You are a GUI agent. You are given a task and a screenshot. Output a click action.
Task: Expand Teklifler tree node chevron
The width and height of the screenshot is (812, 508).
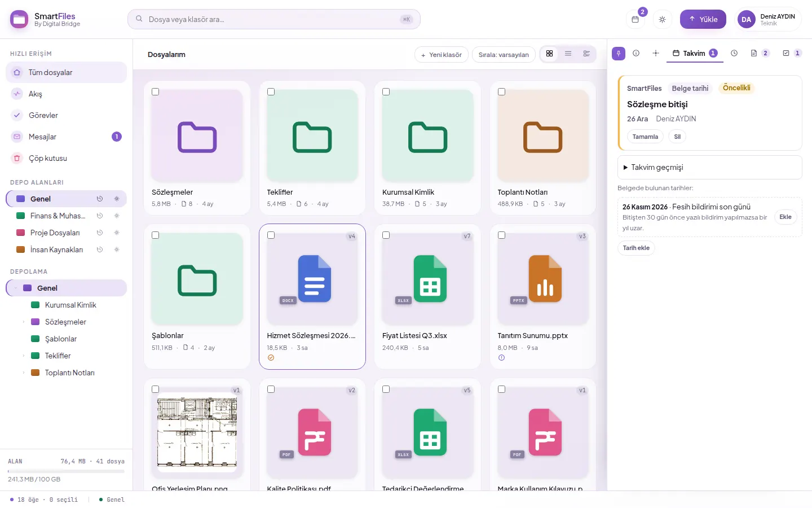click(x=24, y=356)
